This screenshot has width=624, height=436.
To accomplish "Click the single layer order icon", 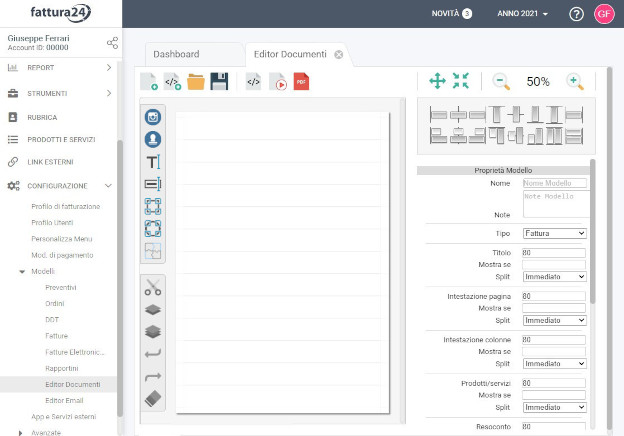I will click(153, 309).
